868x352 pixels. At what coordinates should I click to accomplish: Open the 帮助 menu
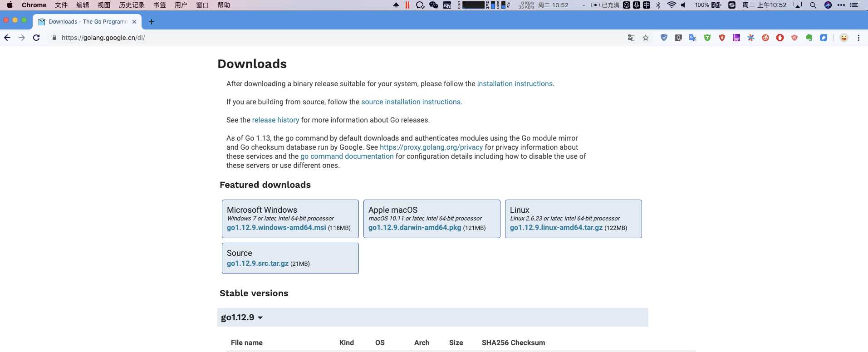coord(224,5)
